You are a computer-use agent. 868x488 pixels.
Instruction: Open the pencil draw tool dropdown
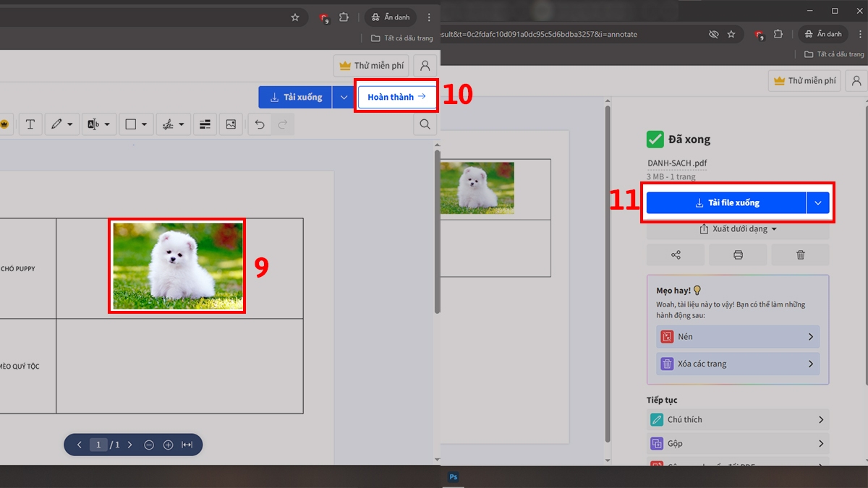(62, 124)
